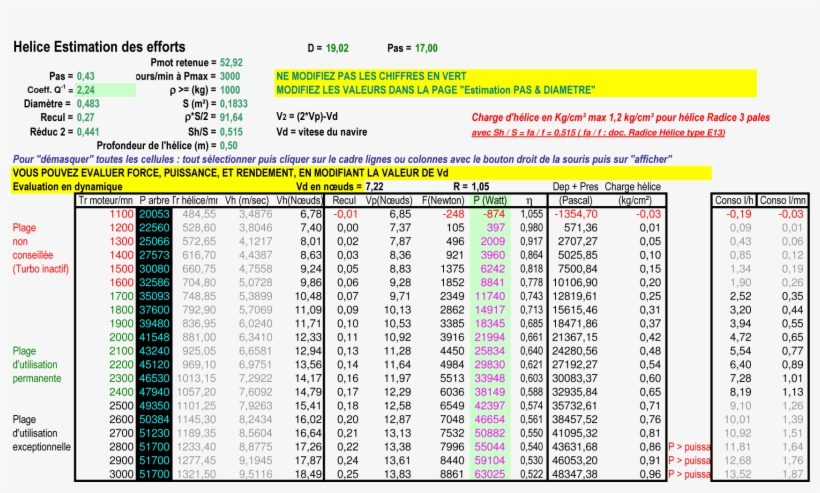Click the F(Newton) value -248

453,214
